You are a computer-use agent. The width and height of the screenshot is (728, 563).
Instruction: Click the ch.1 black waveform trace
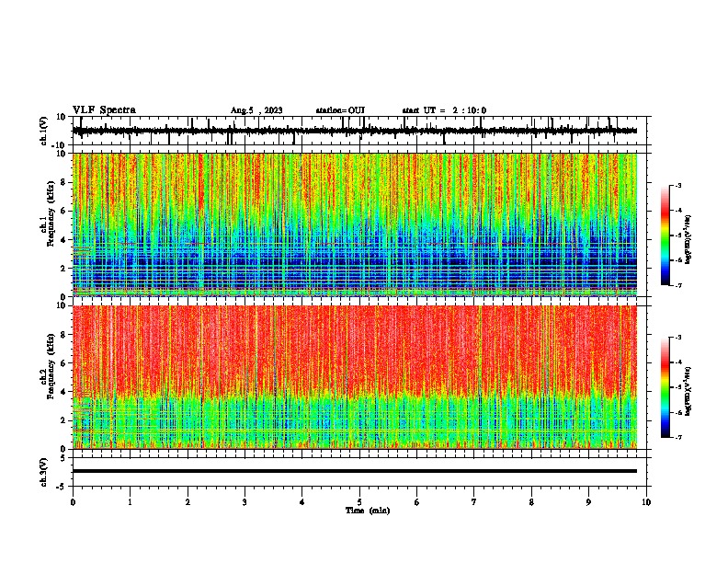click(354, 131)
